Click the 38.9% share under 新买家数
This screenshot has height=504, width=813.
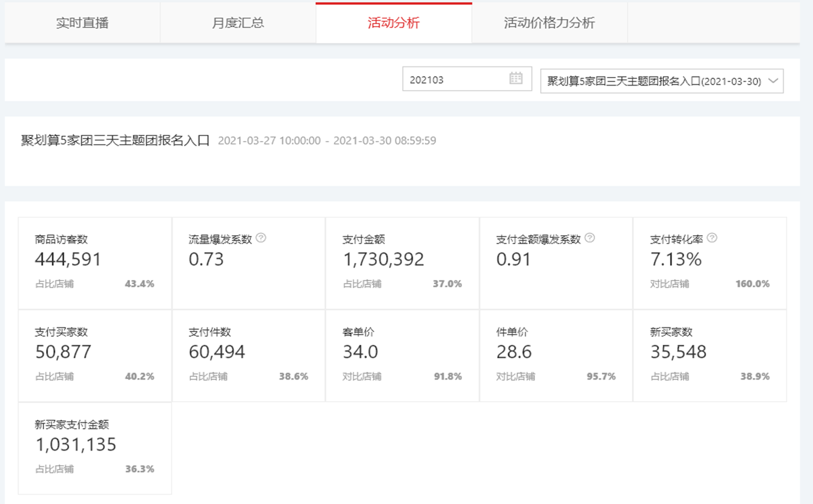click(755, 376)
